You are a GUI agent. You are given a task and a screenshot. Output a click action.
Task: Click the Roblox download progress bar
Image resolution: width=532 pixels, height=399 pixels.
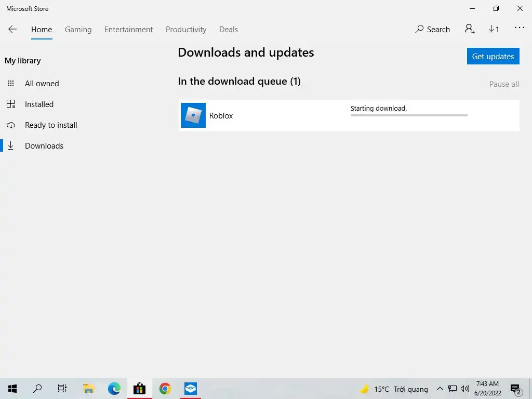(x=409, y=115)
